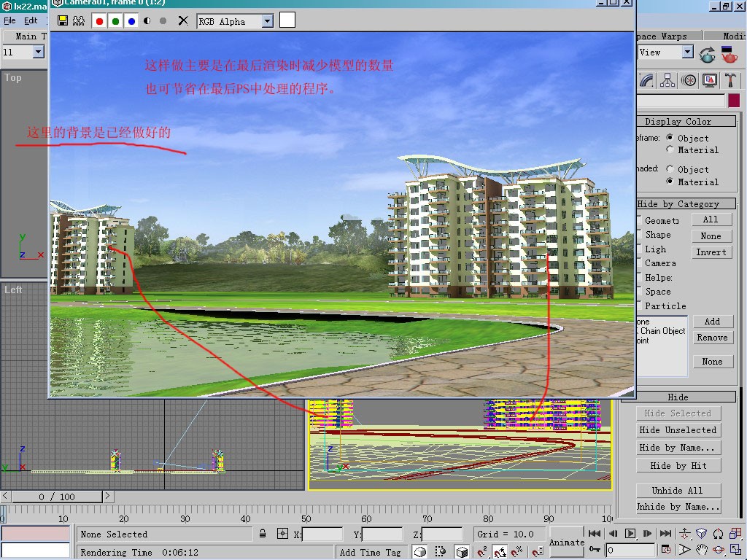This screenshot has width=747, height=560.
Task: Toggle the red channel display
Action: pos(99,21)
